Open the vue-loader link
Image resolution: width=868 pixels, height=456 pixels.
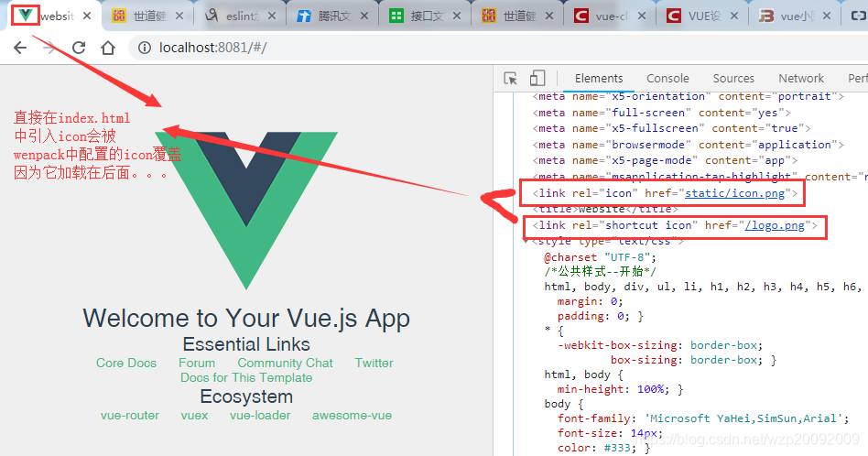pyautogui.click(x=260, y=416)
